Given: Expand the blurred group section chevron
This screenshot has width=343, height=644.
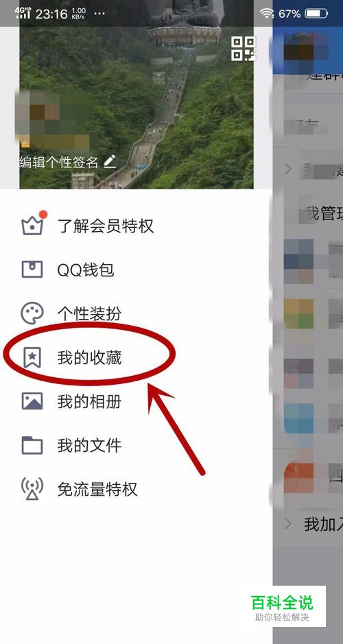Looking at the screenshot, I should 288,169.
